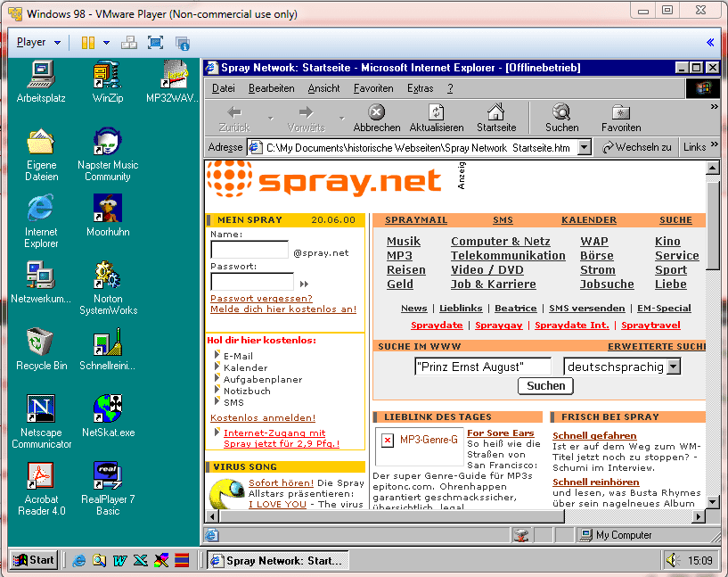Select the NetSkat.exe desktop icon

click(108, 416)
